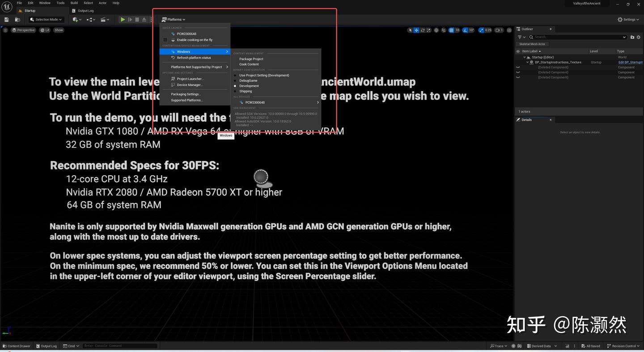Open the Outliner settings gear icon
Viewport: 644px width, 352px height.
[x=639, y=37]
